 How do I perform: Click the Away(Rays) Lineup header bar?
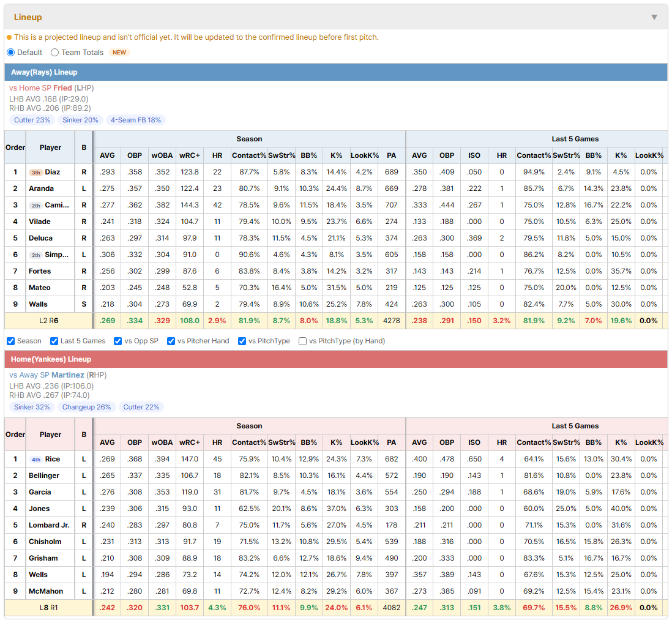pyautogui.click(x=336, y=72)
